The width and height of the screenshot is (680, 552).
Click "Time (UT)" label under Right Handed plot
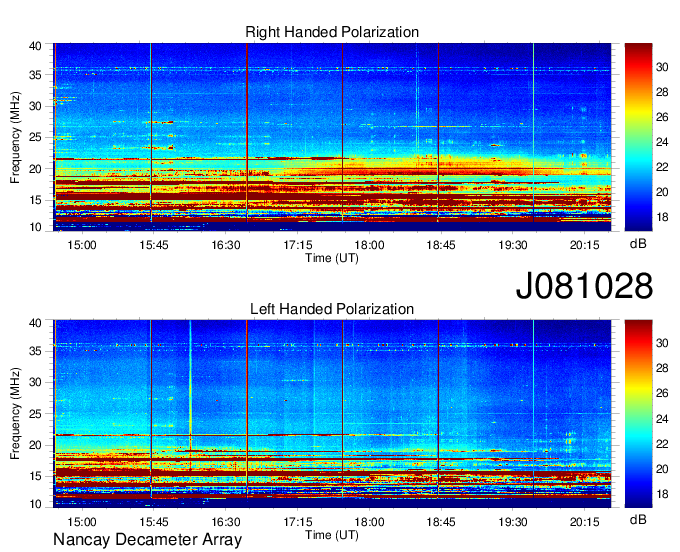coord(332,258)
